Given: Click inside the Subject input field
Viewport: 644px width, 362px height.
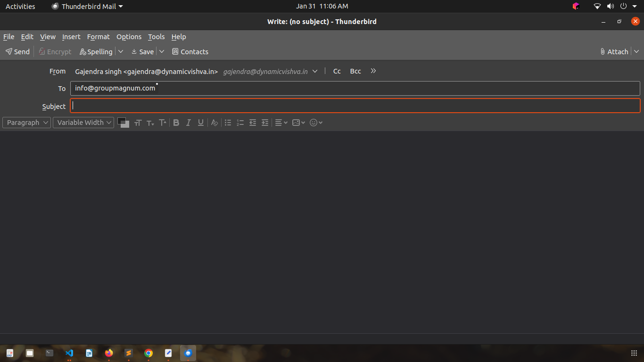Looking at the screenshot, I should pyautogui.click(x=355, y=106).
